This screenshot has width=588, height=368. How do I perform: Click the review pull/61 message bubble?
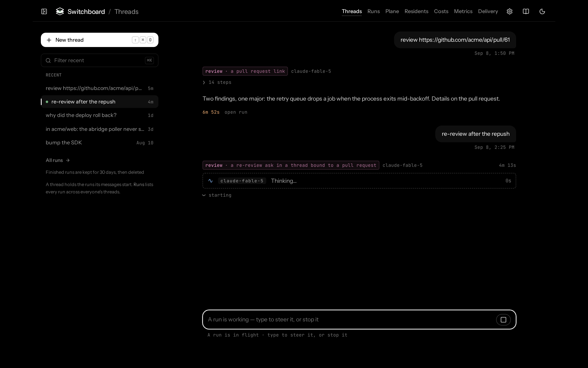pyautogui.click(x=455, y=40)
